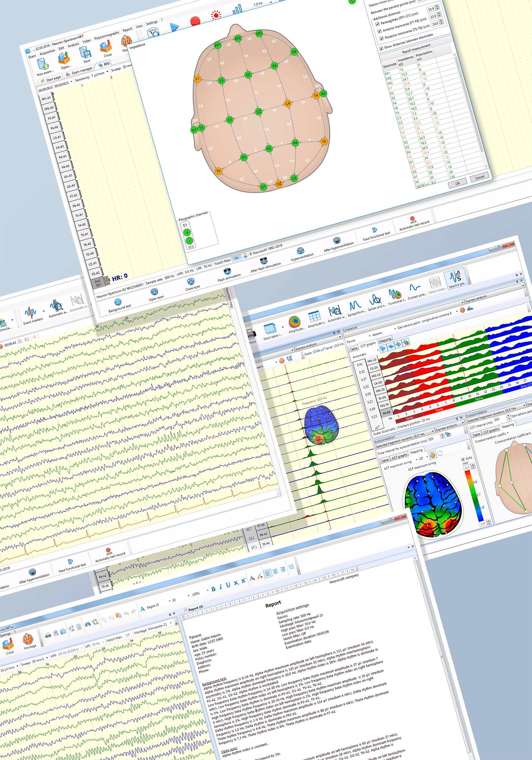Screen dimensions: 532x760
Task: Click the font color A button
Action: [252, 578]
